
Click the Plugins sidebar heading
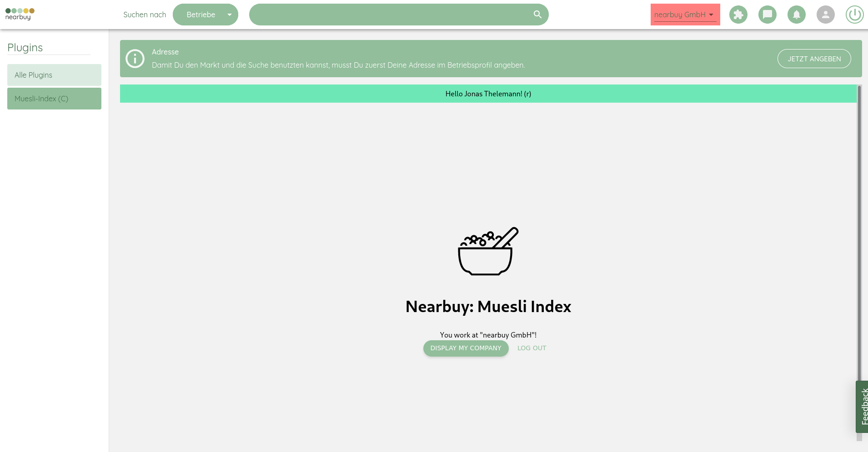coord(25,48)
